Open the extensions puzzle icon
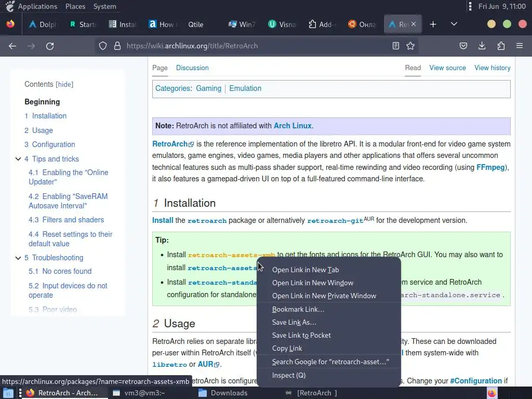This screenshot has height=399, width=532. 501,46
